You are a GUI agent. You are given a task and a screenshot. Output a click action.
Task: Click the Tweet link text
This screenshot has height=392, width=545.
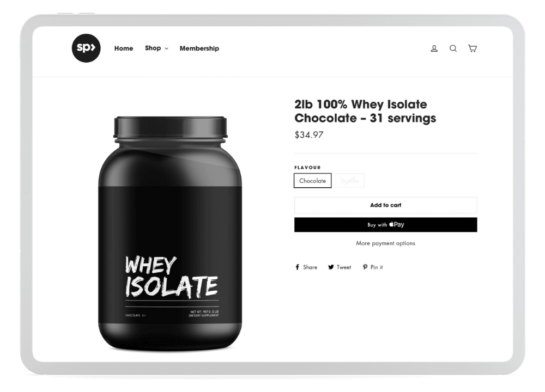coord(344,267)
